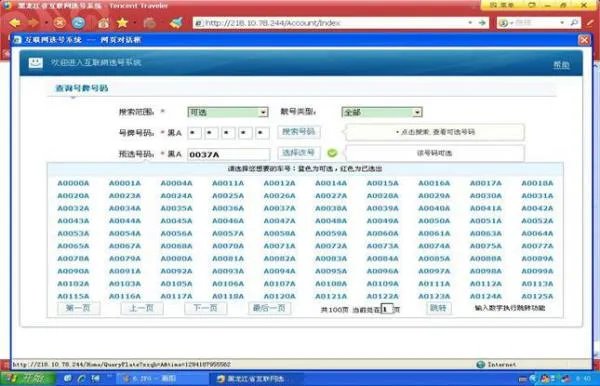Screen dimensions: 600x386
Task: Select plate number A0106A
Action: click(x=228, y=284)
